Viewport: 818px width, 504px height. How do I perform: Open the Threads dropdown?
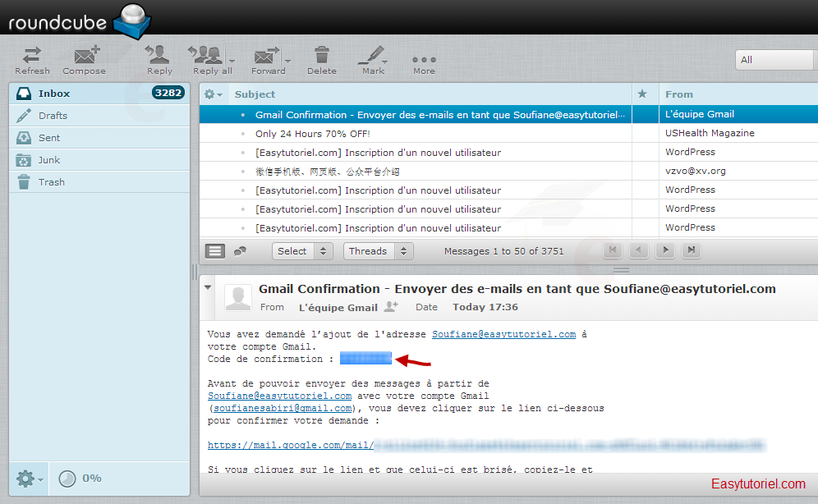[379, 251]
